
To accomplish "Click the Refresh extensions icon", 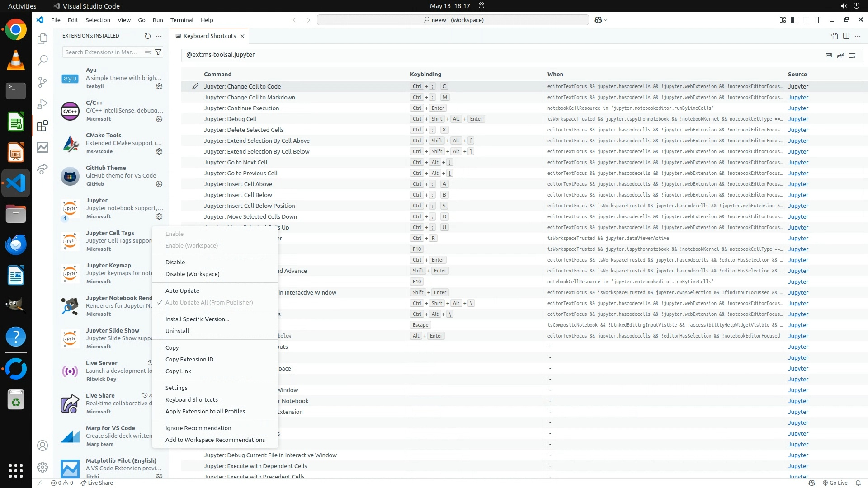I will point(147,36).
